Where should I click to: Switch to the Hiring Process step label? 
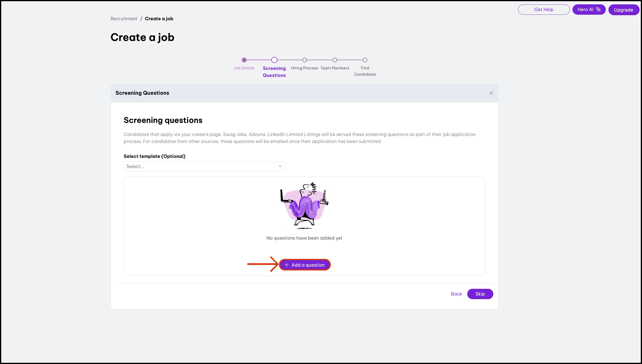[x=304, y=68]
